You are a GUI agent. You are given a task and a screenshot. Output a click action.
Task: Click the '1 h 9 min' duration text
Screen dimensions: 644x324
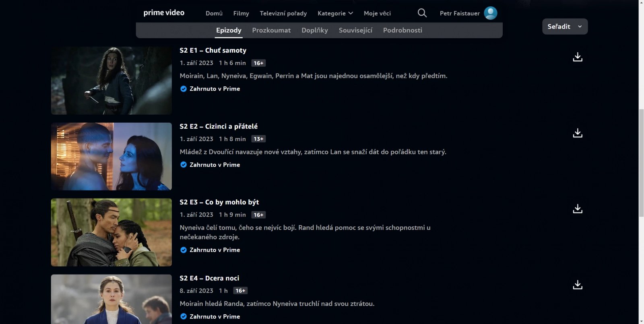pyautogui.click(x=232, y=215)
